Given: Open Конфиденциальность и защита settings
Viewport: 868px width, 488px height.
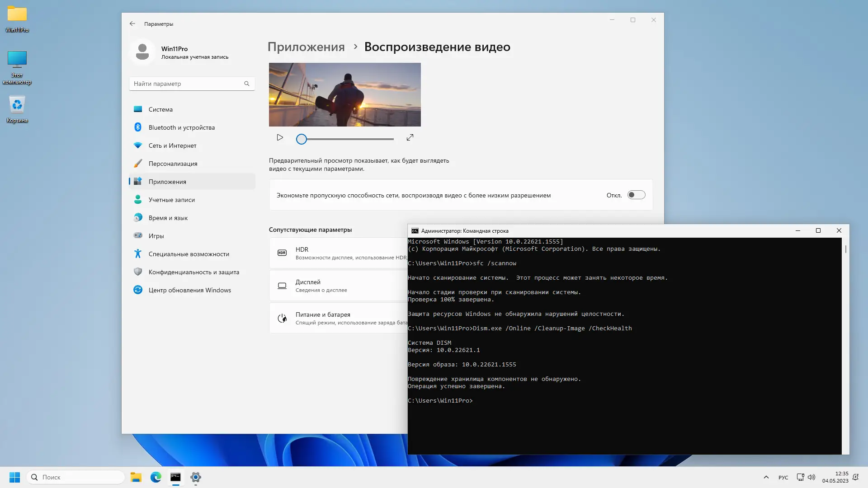Looking at the screenshot, I should 193,272.
